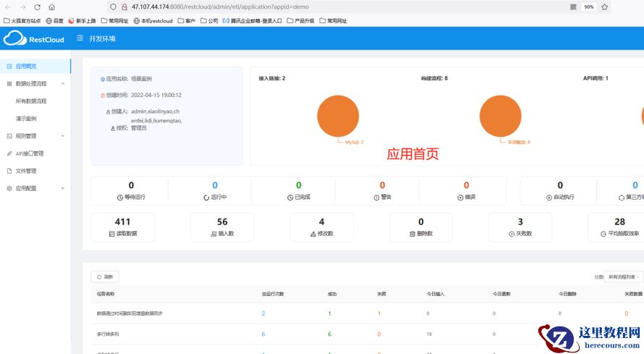The width and height of the screenshot is (644, 354).
Task: Reload the page with browser refresh icon
Action: 37,7
